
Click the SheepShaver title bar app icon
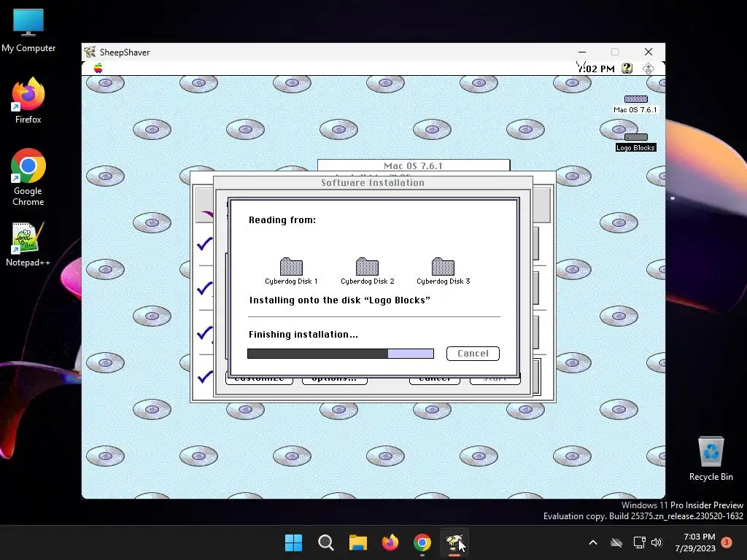[90, 52]
